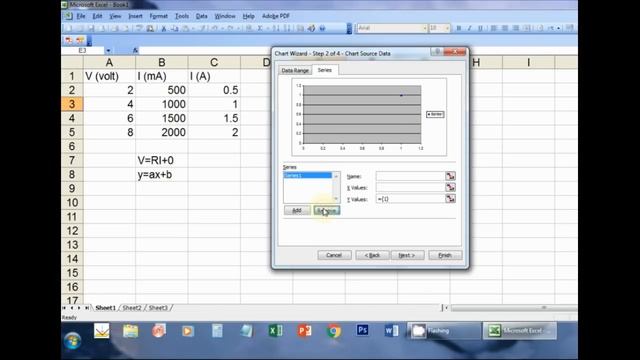Click the row 3 header
Screen dimensions: 640x360
tap(72, 104)
